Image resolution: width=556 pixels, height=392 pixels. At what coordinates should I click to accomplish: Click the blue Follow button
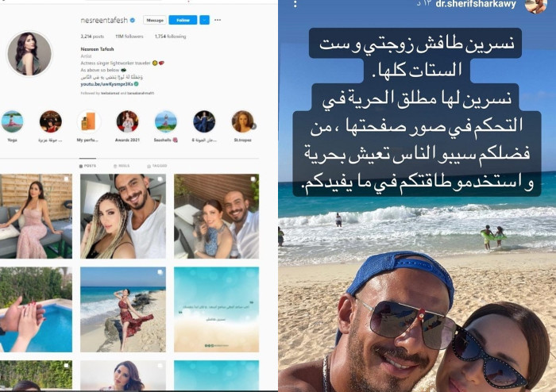coord(183,20)
